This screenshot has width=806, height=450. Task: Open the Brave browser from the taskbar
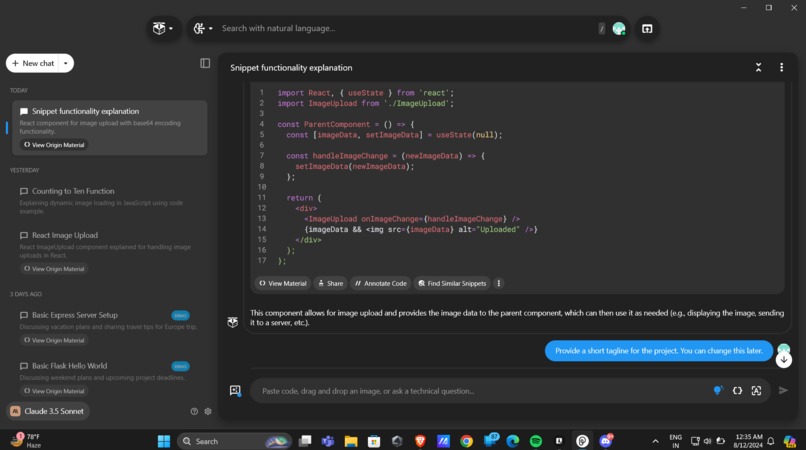[x=420, y=441]
